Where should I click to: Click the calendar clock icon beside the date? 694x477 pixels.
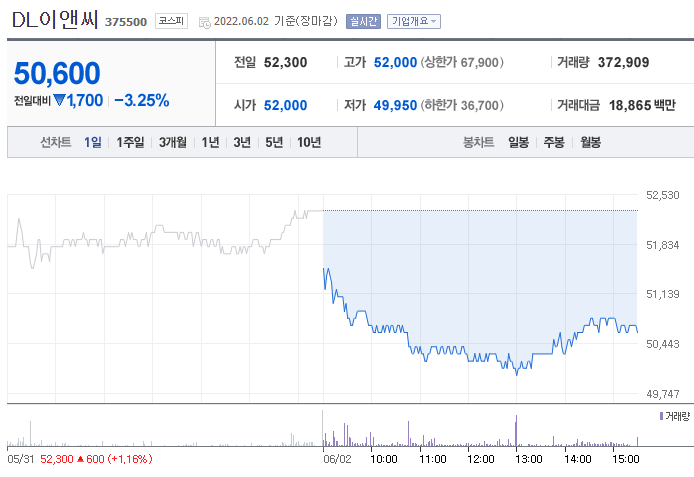coord(204,23)
